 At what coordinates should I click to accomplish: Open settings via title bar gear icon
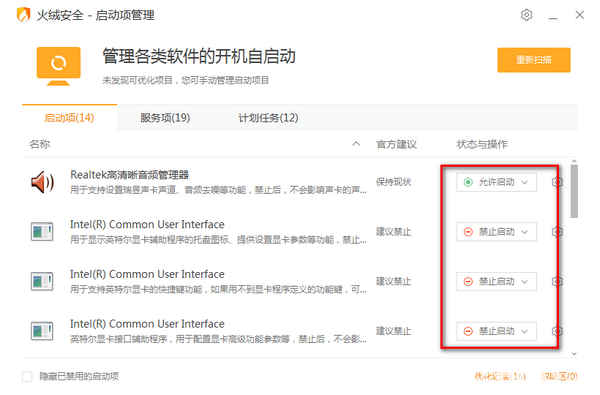(527, 15)
